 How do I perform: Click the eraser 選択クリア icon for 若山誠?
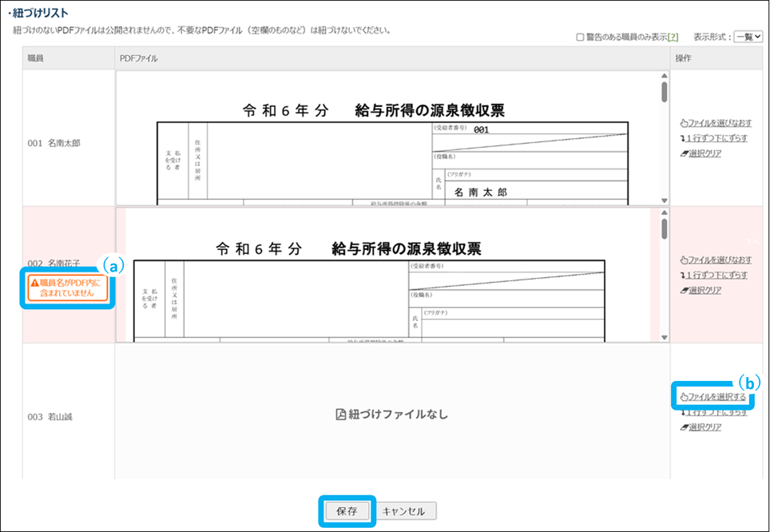(683, 427)
